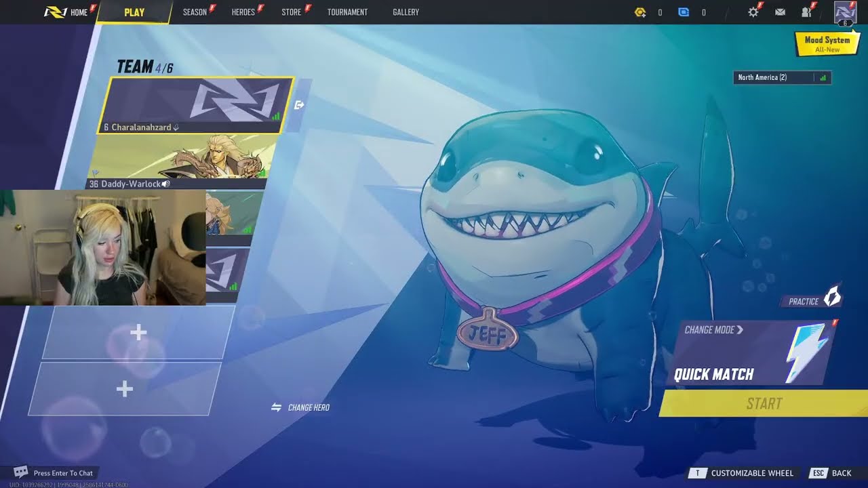This screenshot has height=488, width=868.
Task: Expand the Change Mode selector
Action: pos(713,330)
